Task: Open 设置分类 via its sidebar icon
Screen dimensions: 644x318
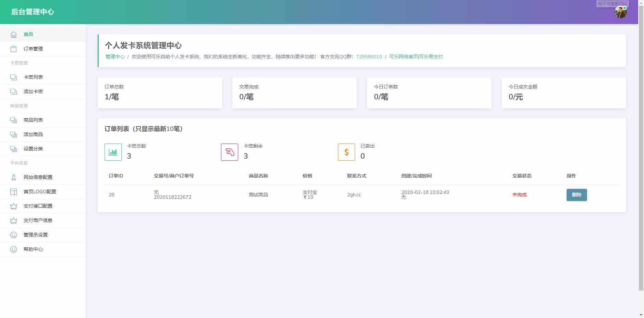Action: click(13, 149)
